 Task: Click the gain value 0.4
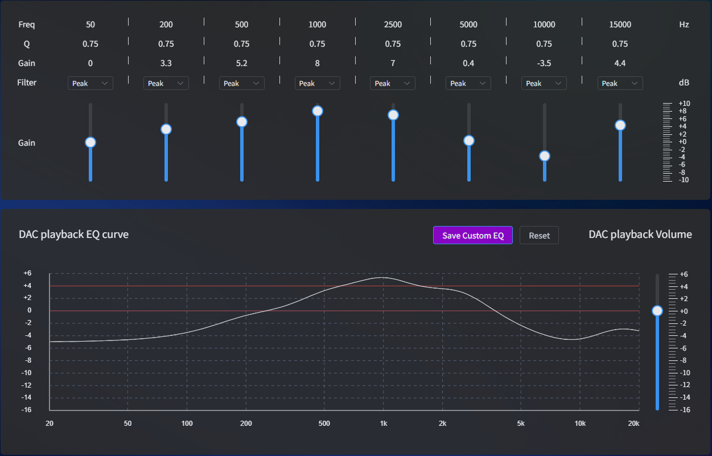[468, 63]
